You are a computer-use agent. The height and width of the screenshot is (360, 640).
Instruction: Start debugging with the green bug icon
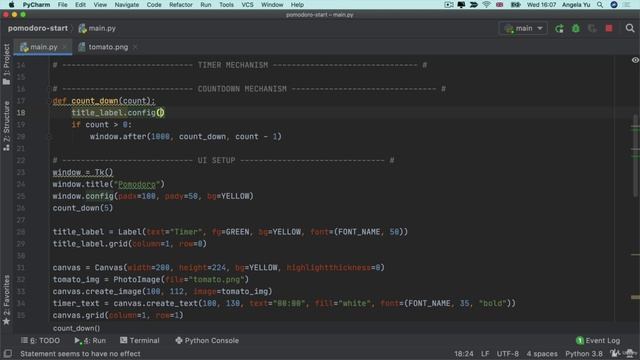click(x=576, y=29)
